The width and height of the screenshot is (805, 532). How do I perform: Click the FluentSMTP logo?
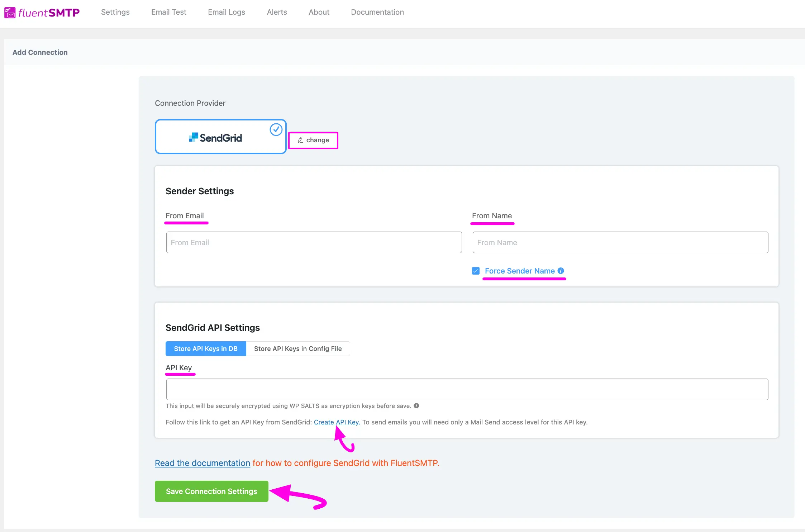(42, 13)
